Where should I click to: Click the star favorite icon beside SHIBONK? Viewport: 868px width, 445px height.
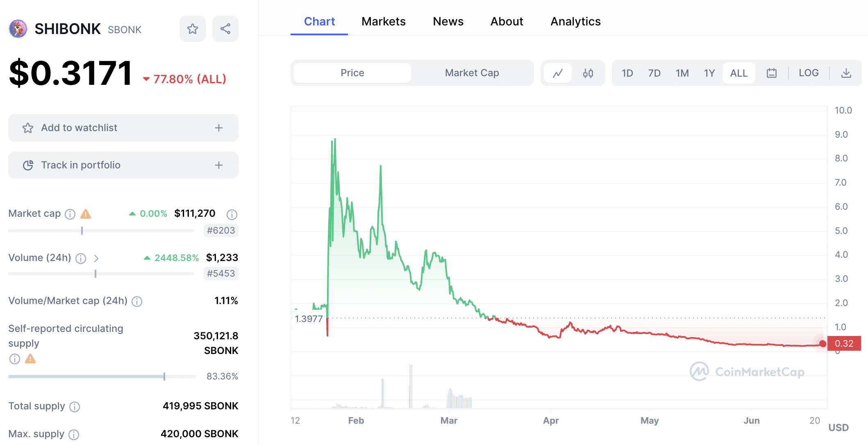point(193,29)
